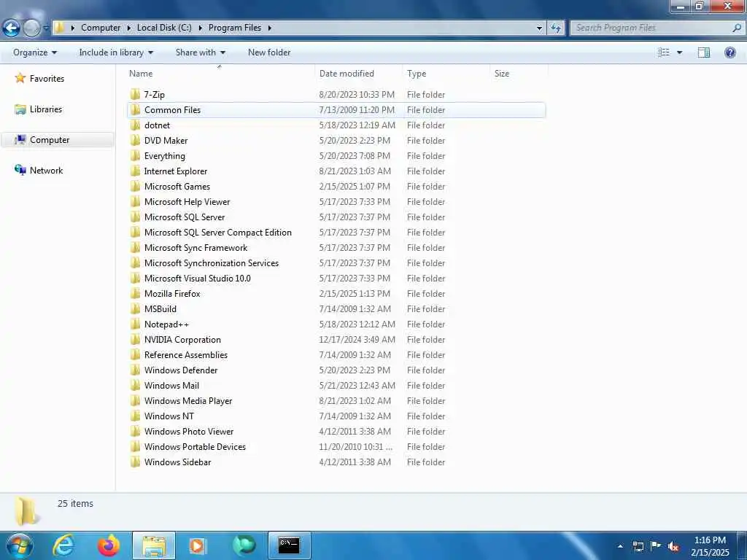Click the Windows Mail folder name
This screenshot has height=560, width=747.
[x=171, y=385]
